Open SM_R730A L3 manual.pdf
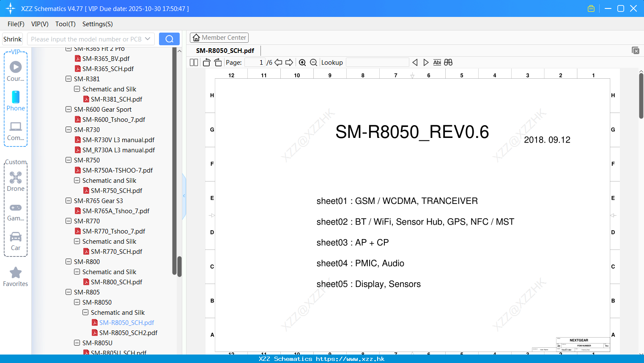 point(118,150)
